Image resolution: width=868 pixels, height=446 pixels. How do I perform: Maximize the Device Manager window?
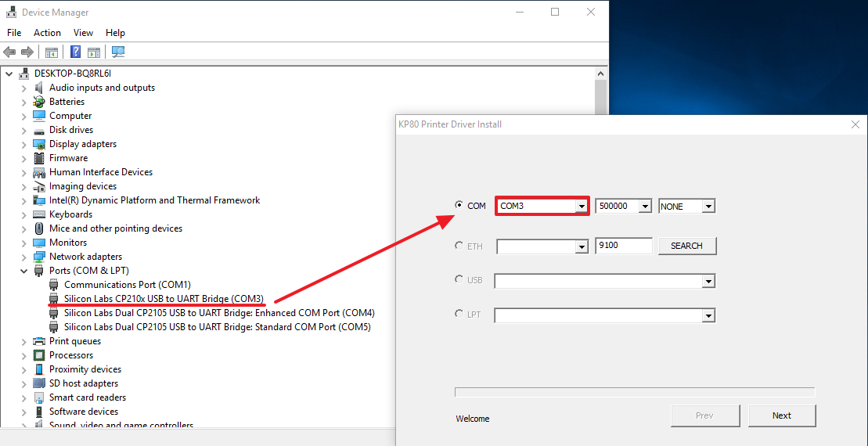(x=555, y=13)
